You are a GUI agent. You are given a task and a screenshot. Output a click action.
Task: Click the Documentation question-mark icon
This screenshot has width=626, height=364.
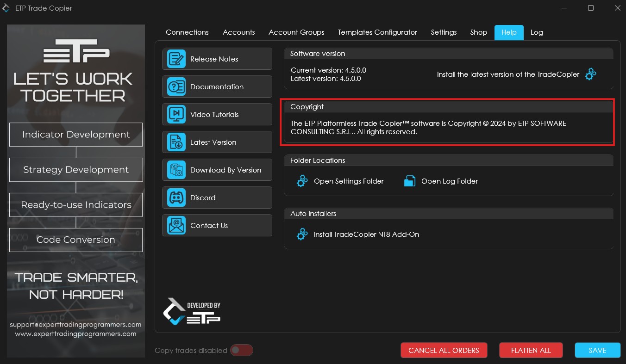176,87
